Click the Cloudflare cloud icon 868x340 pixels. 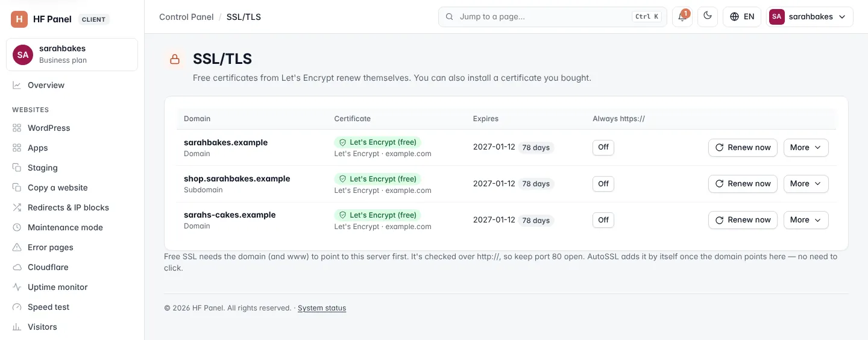click(x=17, y=267)
